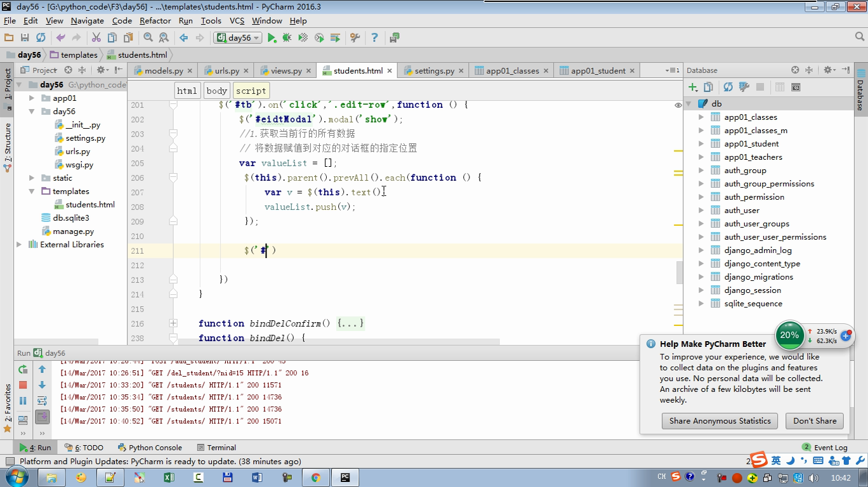Navigate back with the left arrow icon
Screen dimensions: 868x487
pos(184,38)
